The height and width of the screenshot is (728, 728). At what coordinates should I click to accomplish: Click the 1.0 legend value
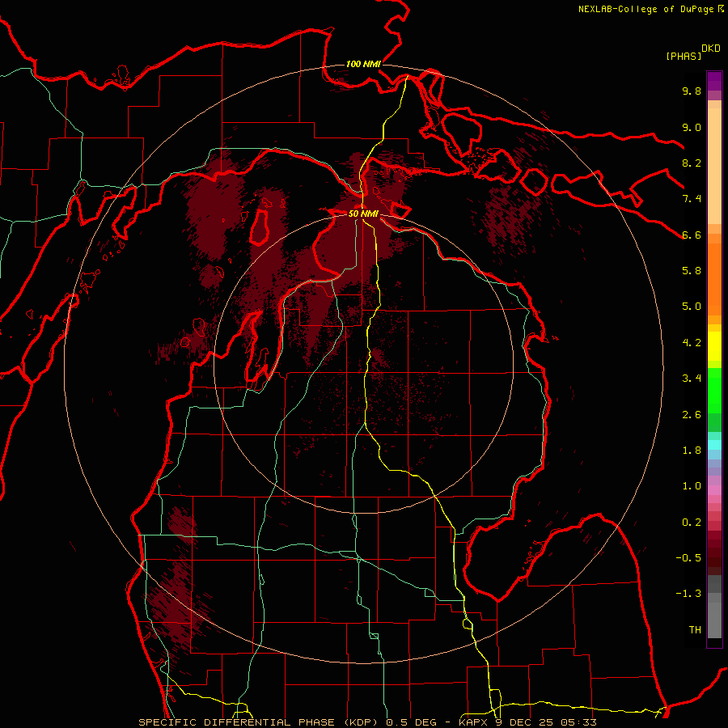pyautogui.click(x=692, y=485)
